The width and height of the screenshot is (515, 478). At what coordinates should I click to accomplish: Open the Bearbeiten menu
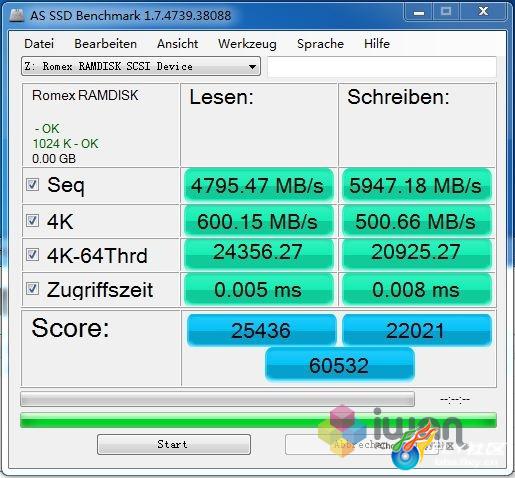pos(105,44)
